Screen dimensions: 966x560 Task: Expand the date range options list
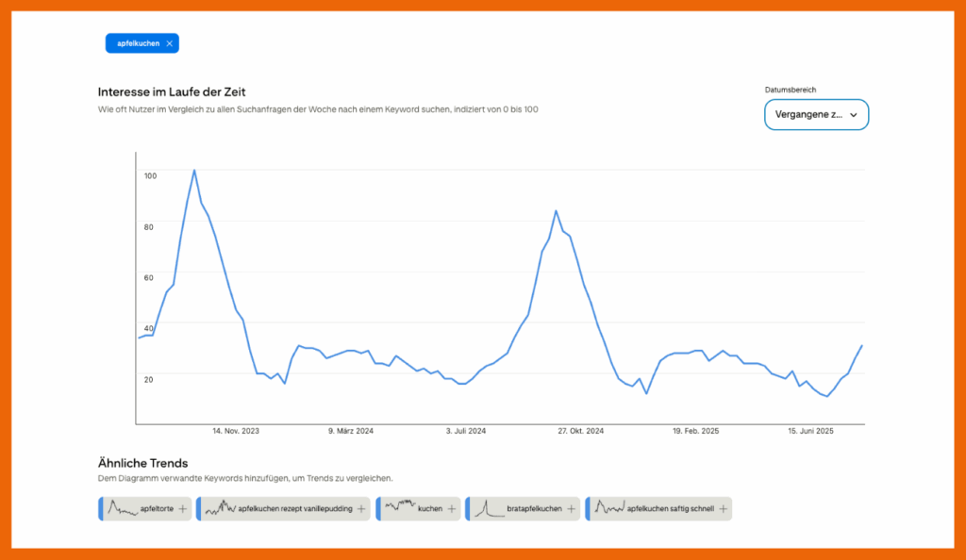(x=816, y=114)
